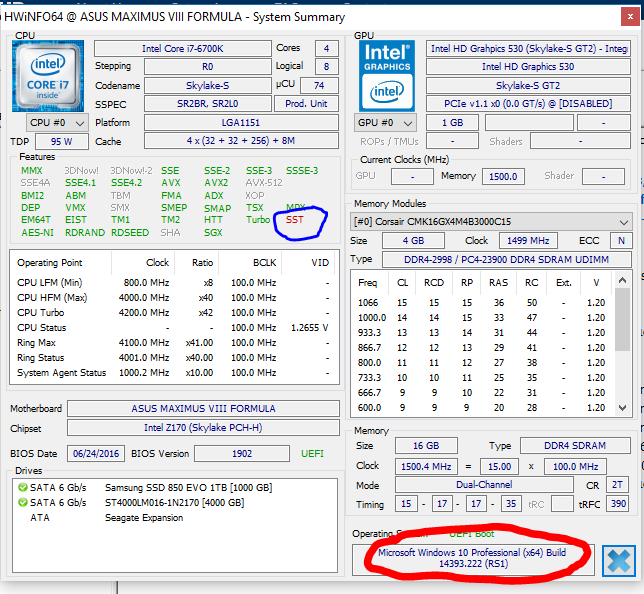
Task: Click the memory timings scrollbar thumb
Action: point(622,319)
